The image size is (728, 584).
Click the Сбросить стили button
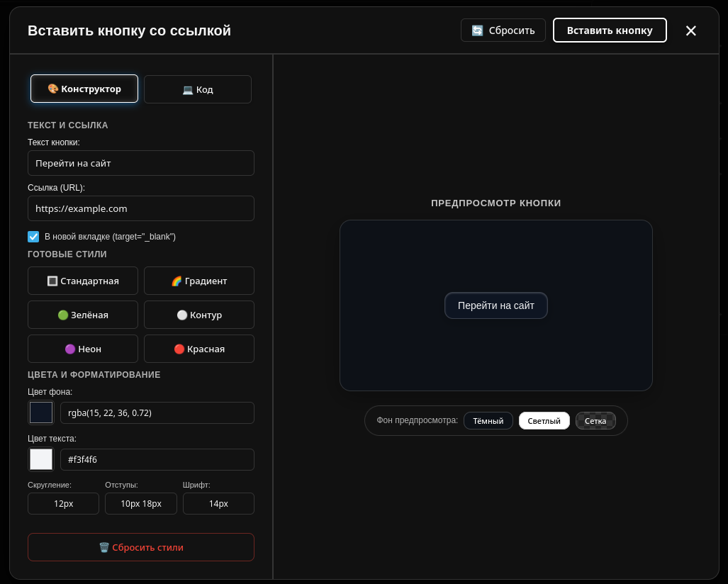(140, 547)
